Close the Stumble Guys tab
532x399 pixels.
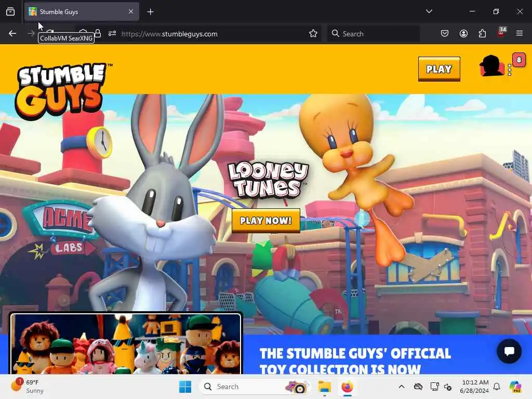(131, 12)
